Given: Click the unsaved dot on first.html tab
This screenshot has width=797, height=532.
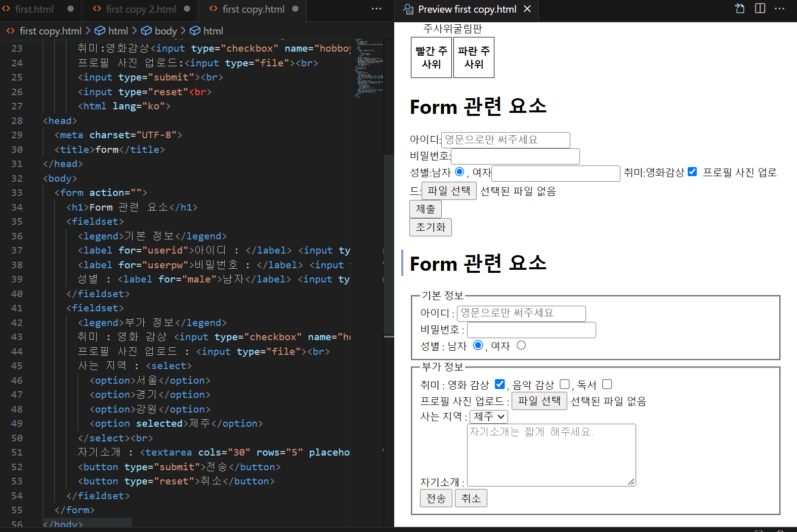Looking at the screenshot, I should 70,9.
